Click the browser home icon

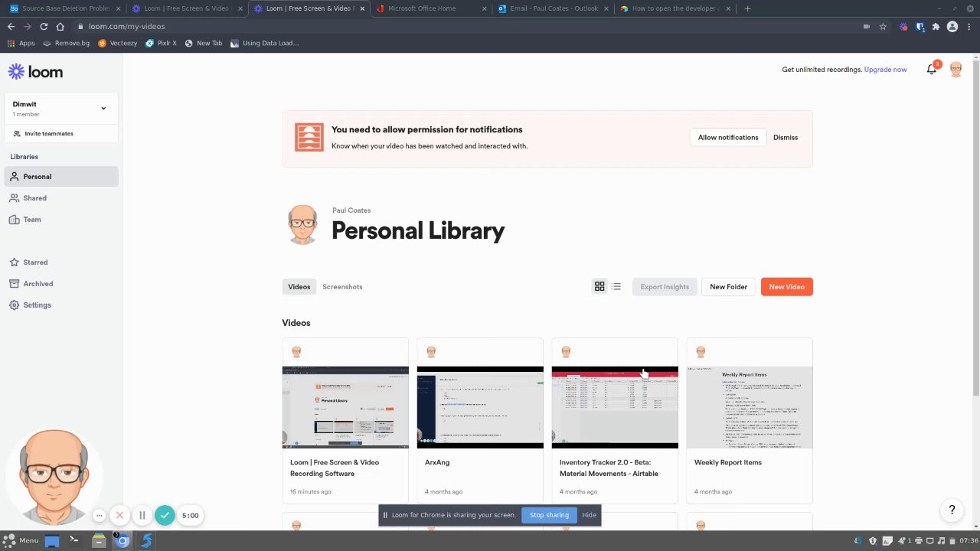click(x=60, y=26)
